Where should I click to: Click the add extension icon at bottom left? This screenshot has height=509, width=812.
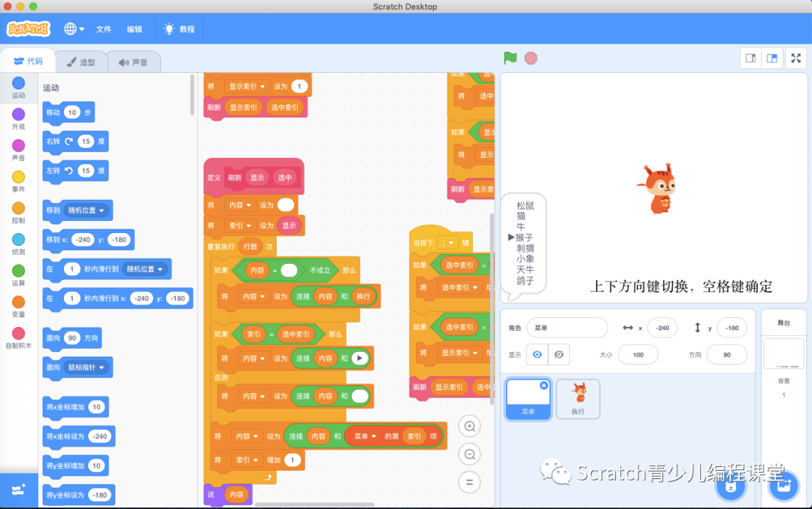19,489
